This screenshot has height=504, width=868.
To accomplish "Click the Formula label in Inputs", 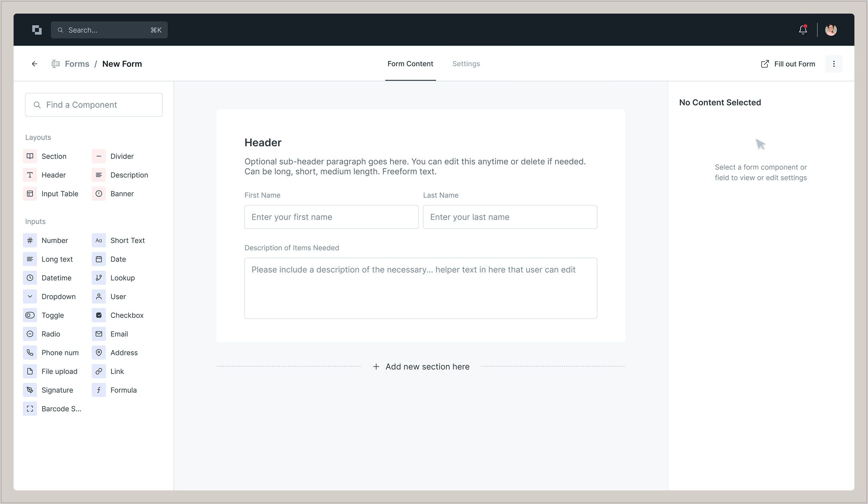I will [123, 390].
